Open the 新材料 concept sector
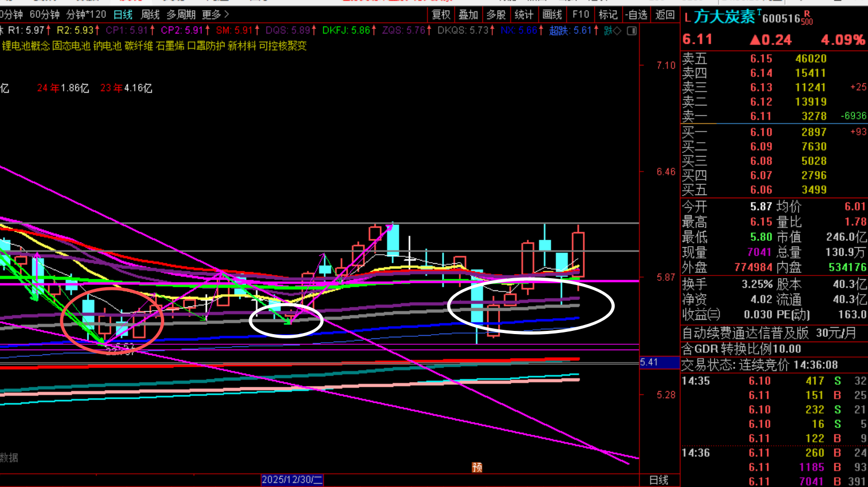Screen dimensions: 868x487 242,46
